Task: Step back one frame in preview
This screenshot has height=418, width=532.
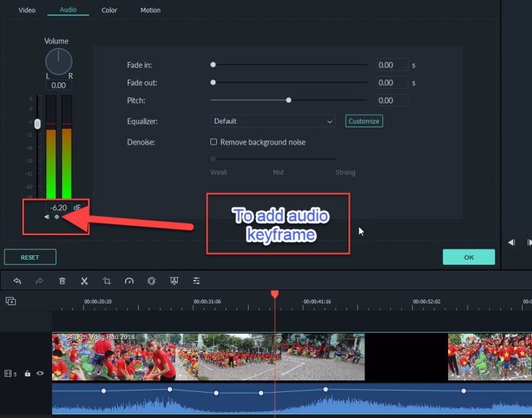Action: pyautogui.click(x=512, y=242)
